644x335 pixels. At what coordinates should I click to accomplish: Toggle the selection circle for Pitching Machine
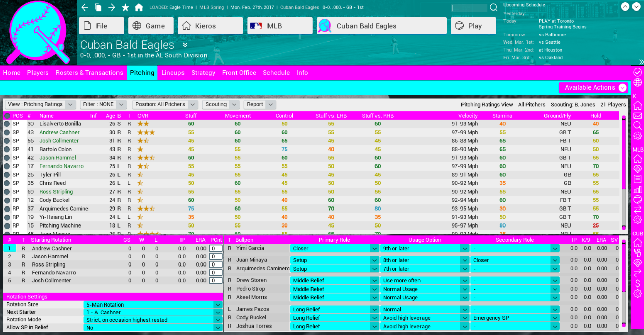pyautogui.click(x=7, y=226)
